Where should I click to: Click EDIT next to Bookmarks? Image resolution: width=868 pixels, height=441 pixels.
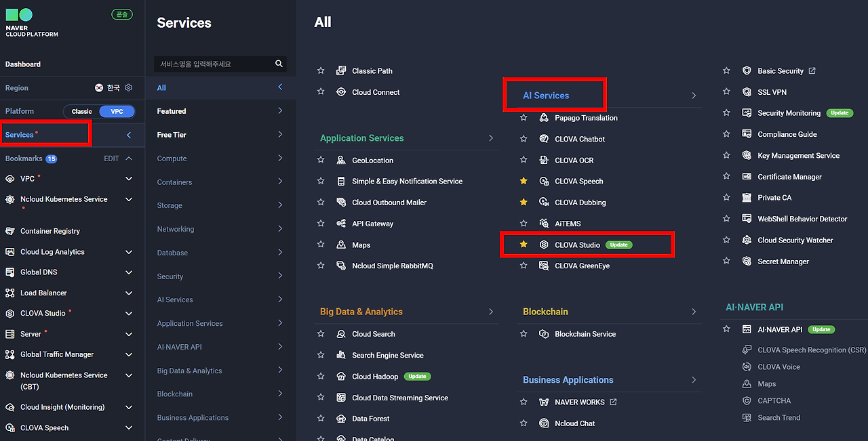[x=111, y=159]
